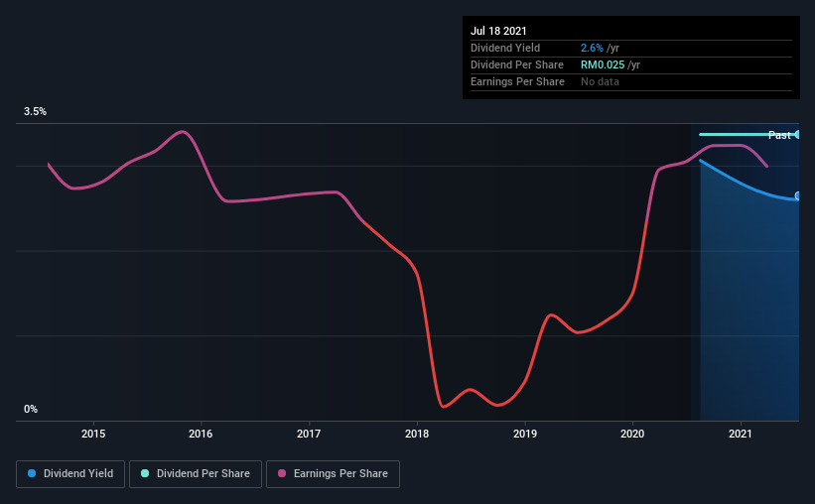Click the 0% y-axis label
Screen dimensions: 815x504
pos(31,410)
